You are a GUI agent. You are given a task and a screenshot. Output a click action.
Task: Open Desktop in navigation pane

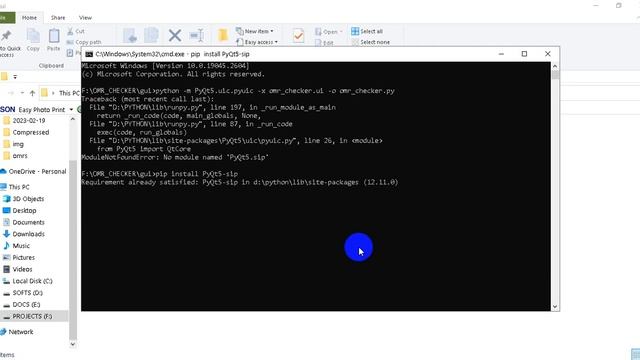tap(20, 211)
